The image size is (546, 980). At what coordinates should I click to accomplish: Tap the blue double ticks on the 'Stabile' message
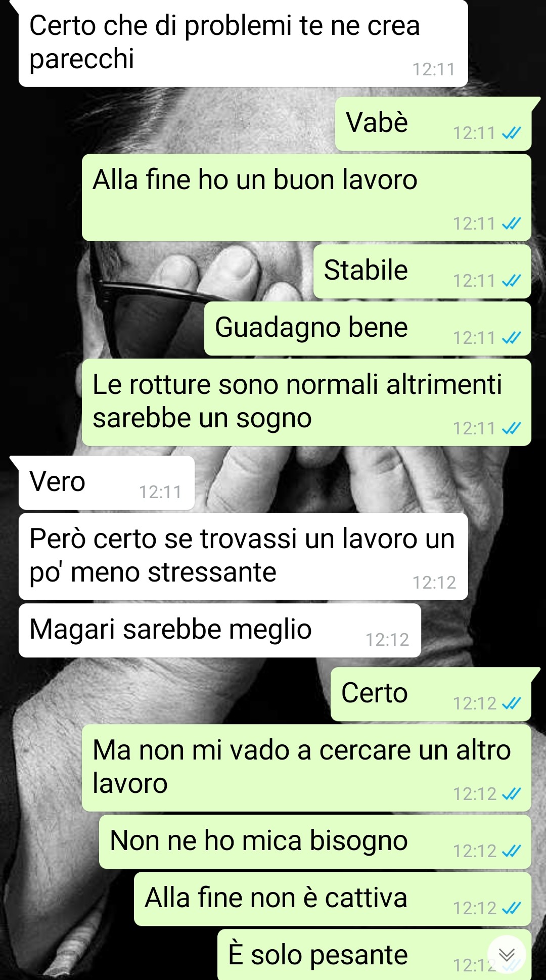pos(511,281)
